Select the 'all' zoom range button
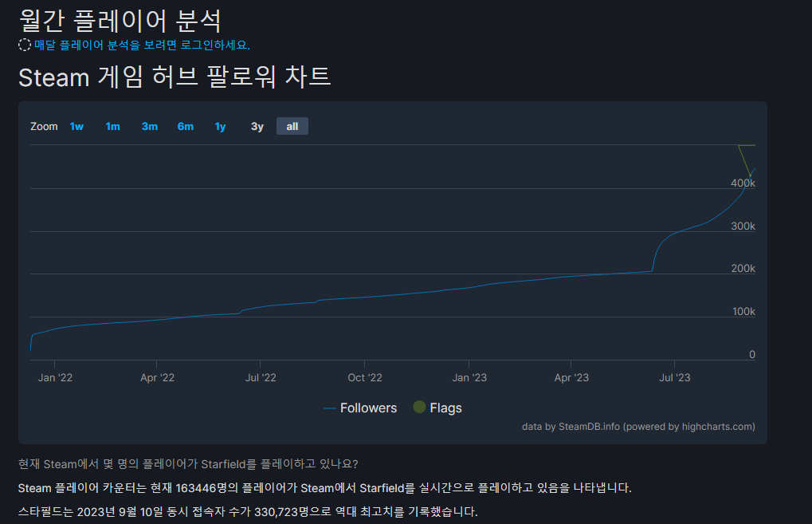Viewport: 812px width, 524px height. 292,127
